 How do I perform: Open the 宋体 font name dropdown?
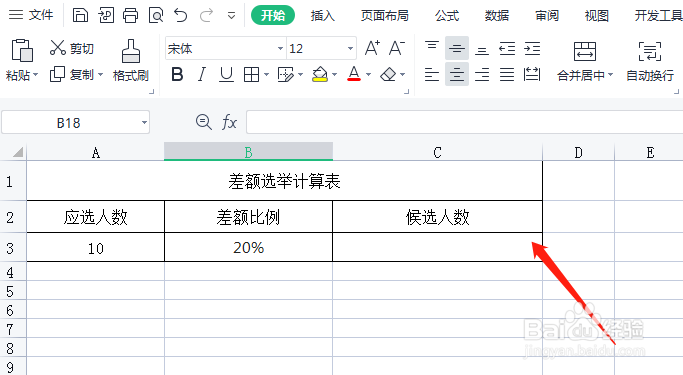pyautogui.click(x=280, y=48)
